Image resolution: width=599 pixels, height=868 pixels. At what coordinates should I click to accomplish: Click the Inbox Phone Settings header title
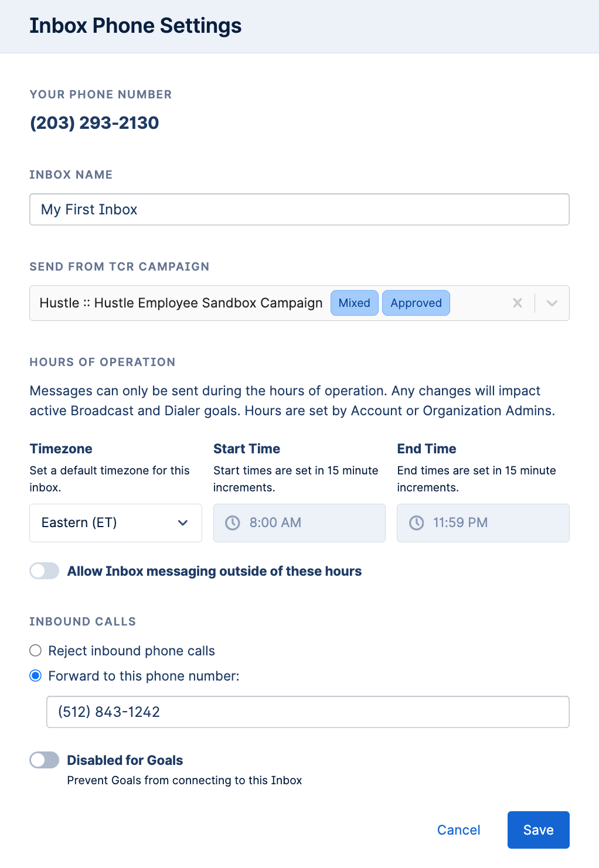click(135, 26)
